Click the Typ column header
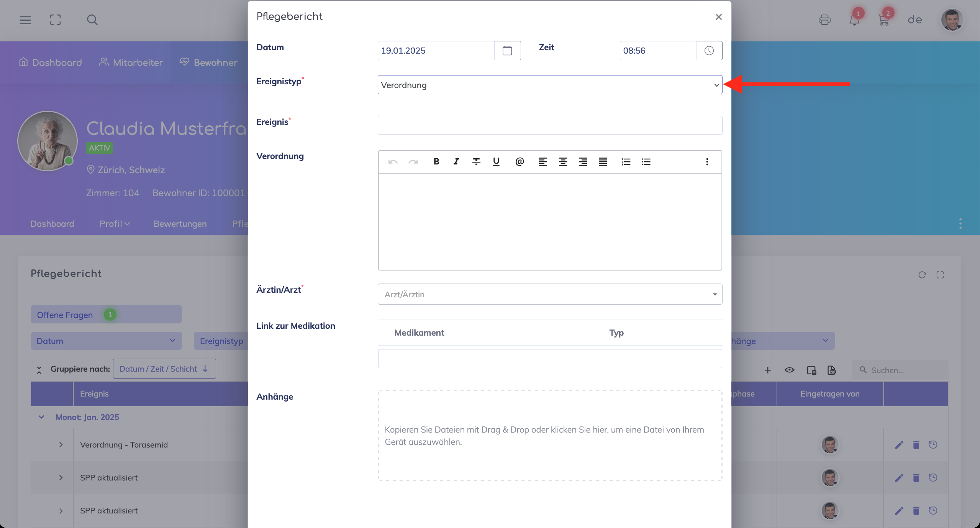Viewport: 980px width, 528px height. [x=616, y=333]
